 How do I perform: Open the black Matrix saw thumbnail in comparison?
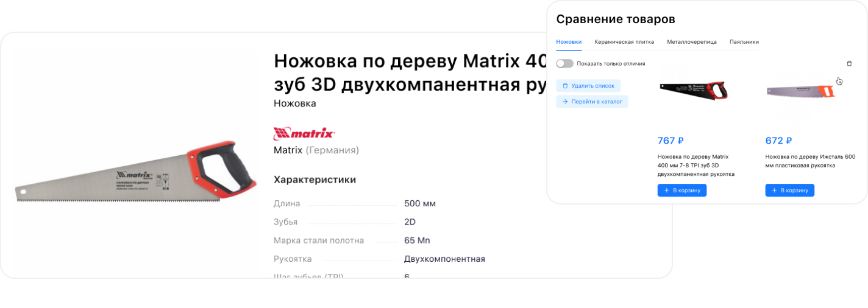point(693,91)
